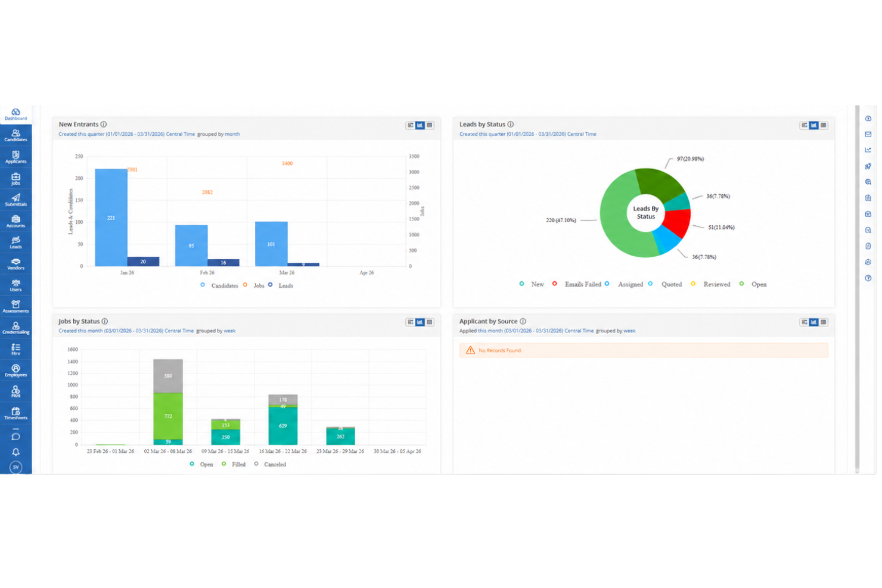Click the vertical page scrollbar
Image resolution: width=882 pixels, height=588 pixels.
coord(857,289)
